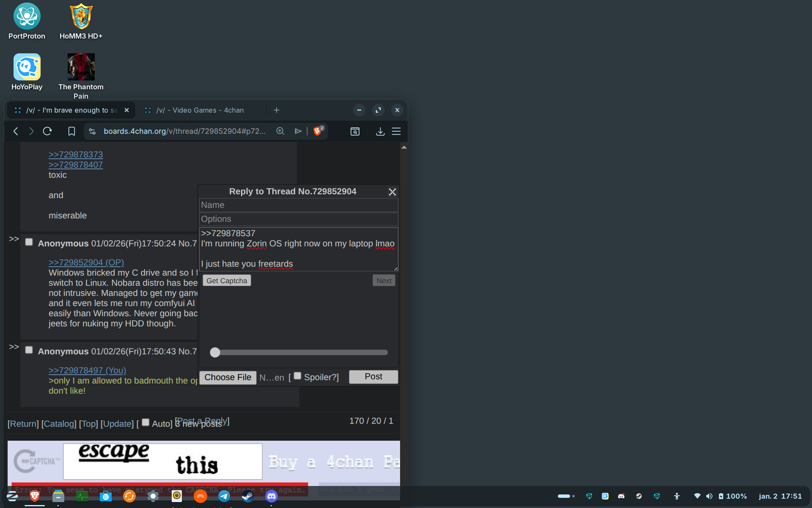Click the Brave Shields lion icon
Screen dimensions: 812x508
[x=317, y=131]
